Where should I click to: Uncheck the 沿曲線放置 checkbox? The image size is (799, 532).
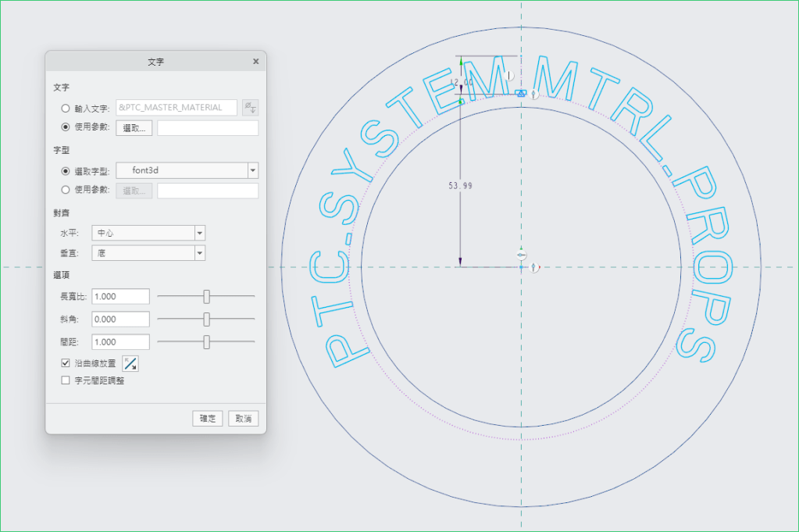point(66,363)
